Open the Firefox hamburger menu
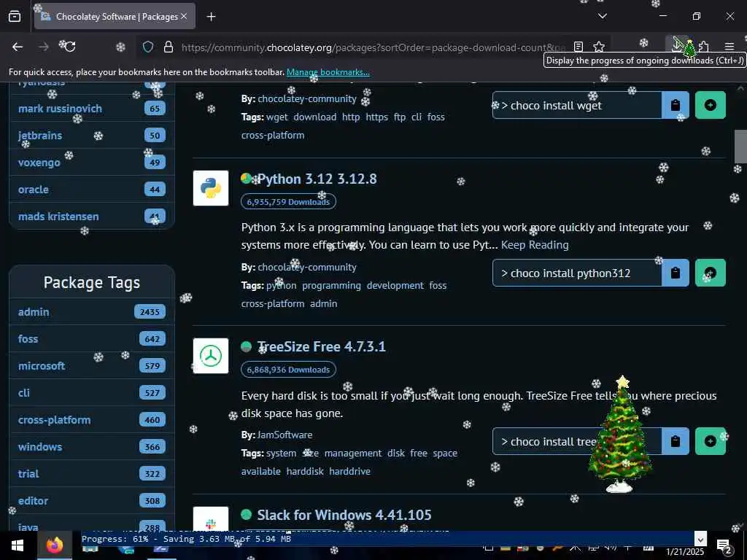 pos(729,47)
